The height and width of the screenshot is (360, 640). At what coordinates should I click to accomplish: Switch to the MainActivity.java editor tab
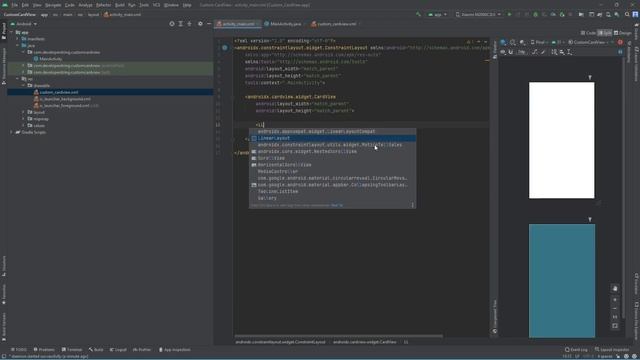coord(283,24)
